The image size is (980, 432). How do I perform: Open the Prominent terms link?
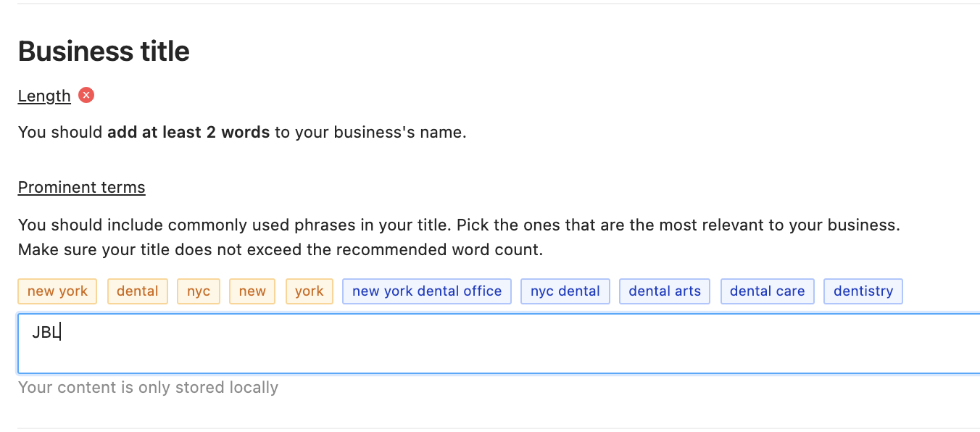click(82, 187)
